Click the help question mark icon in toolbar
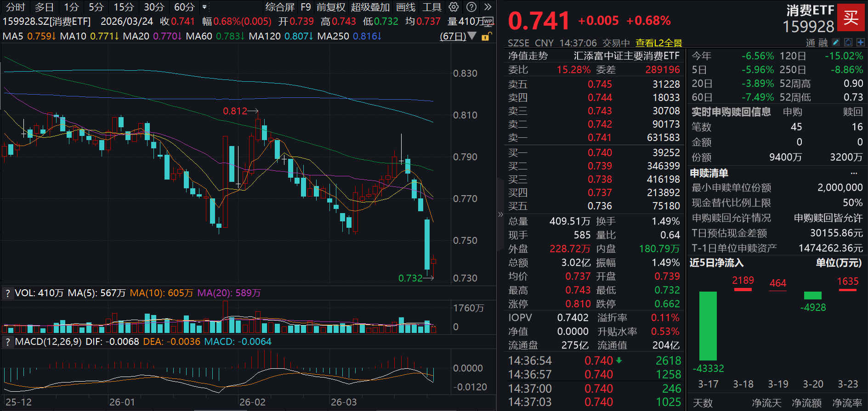This screenshot has width=868, height=411. tap(471, 7)
